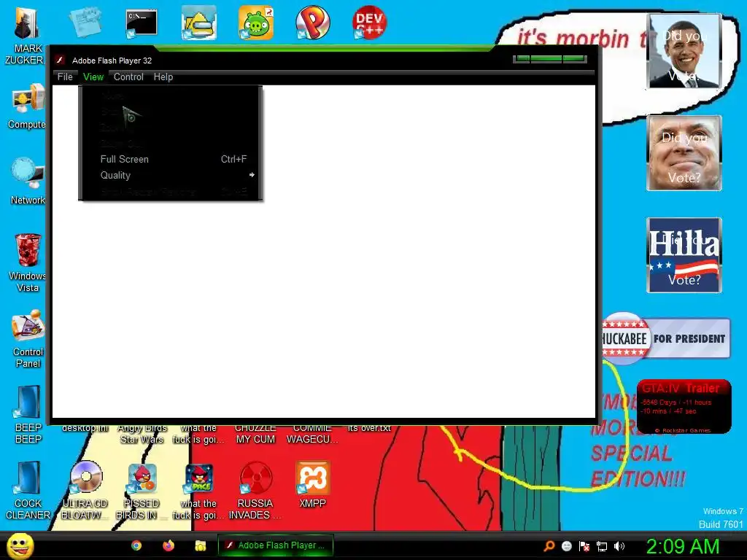Select the blue notes paper desktop icon
747x560 pixels.
click(x=85, y=22)
